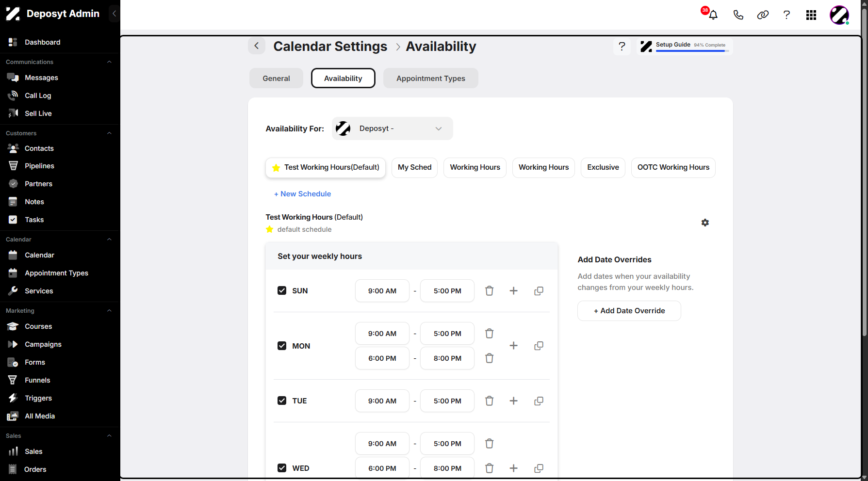
Task: Add a time slot to MON
Action: coord(513,346)
